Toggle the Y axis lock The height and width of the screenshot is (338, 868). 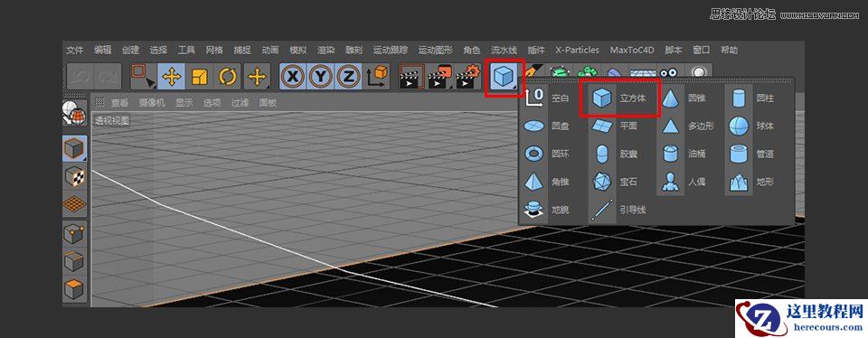point(320,77)
